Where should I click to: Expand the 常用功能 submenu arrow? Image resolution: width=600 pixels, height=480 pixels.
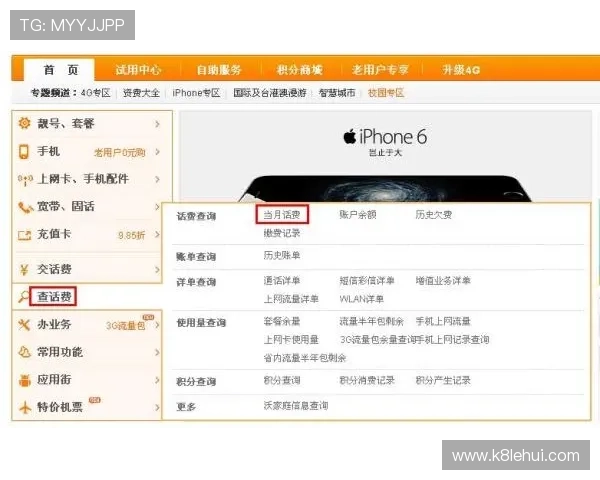pyautogui.click(x=157, y=352)
